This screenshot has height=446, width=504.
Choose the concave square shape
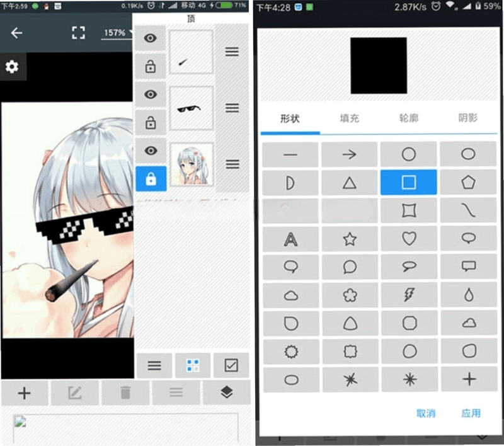pyautogui.click(x=409, y=210)
